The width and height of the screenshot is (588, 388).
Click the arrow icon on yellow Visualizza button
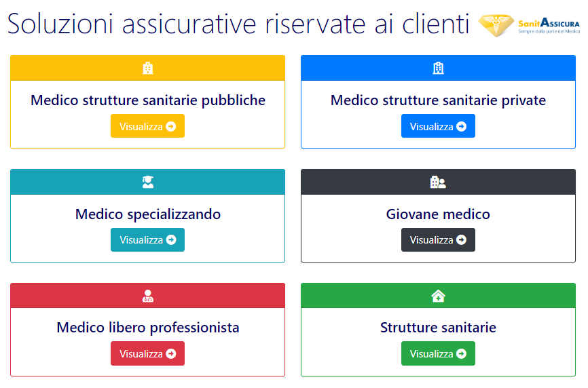171,127
